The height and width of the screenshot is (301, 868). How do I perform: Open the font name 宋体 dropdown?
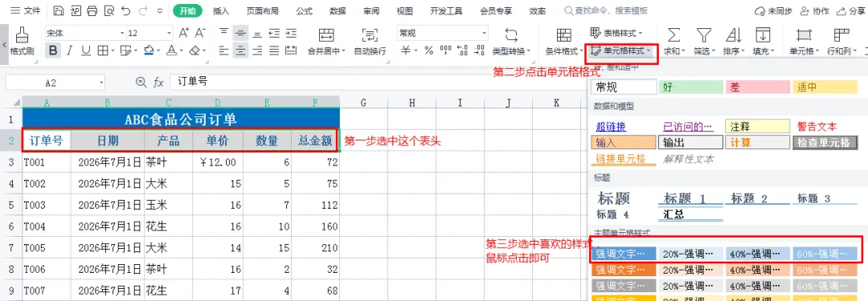point(122,34)
